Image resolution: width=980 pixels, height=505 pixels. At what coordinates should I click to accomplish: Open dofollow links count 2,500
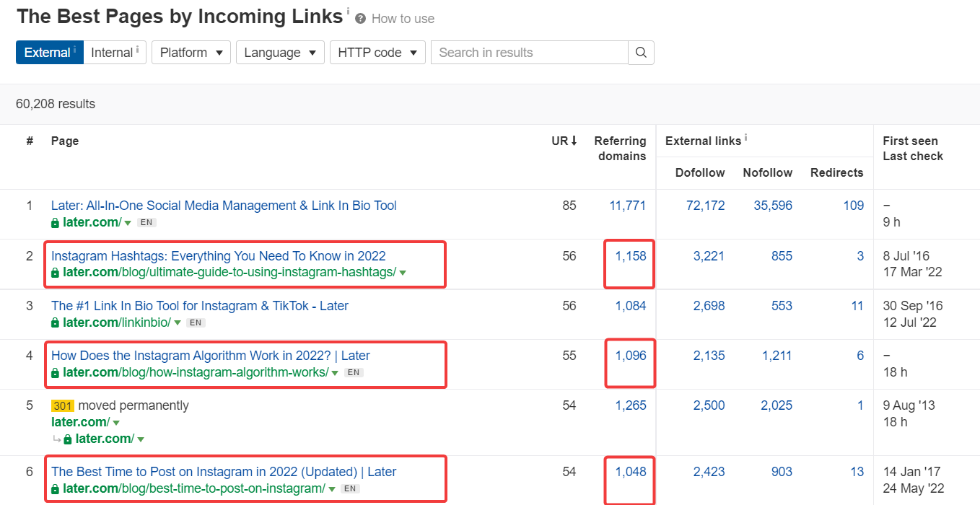(x=709, y=405)
